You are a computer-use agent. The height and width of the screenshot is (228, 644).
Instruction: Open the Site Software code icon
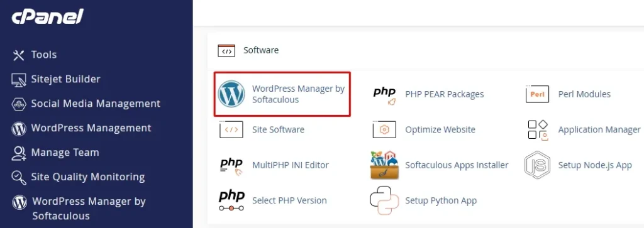pos(231,129)
